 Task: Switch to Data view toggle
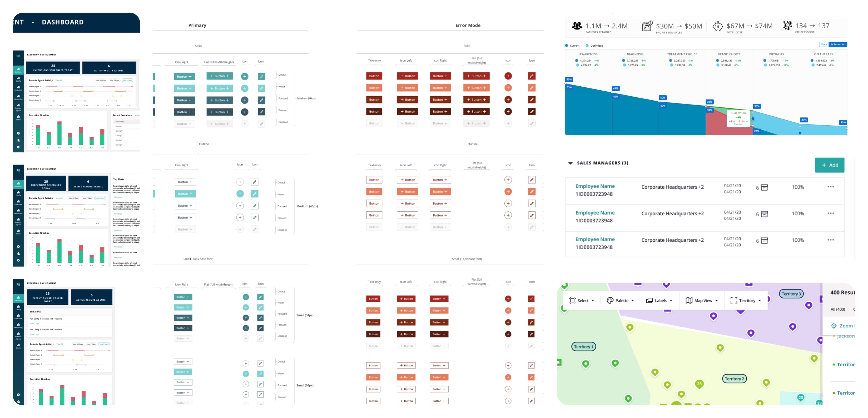(x=824, y=44)
